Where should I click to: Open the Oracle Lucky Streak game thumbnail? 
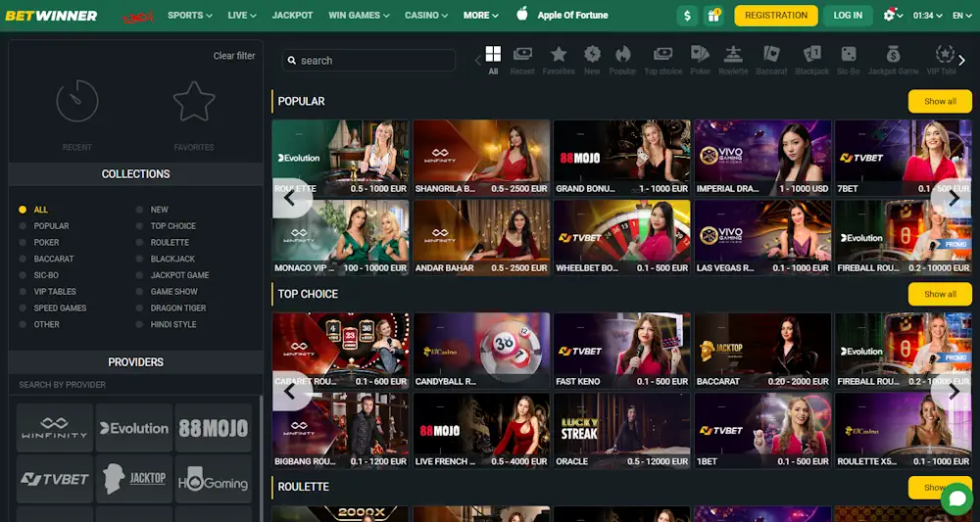622,431
